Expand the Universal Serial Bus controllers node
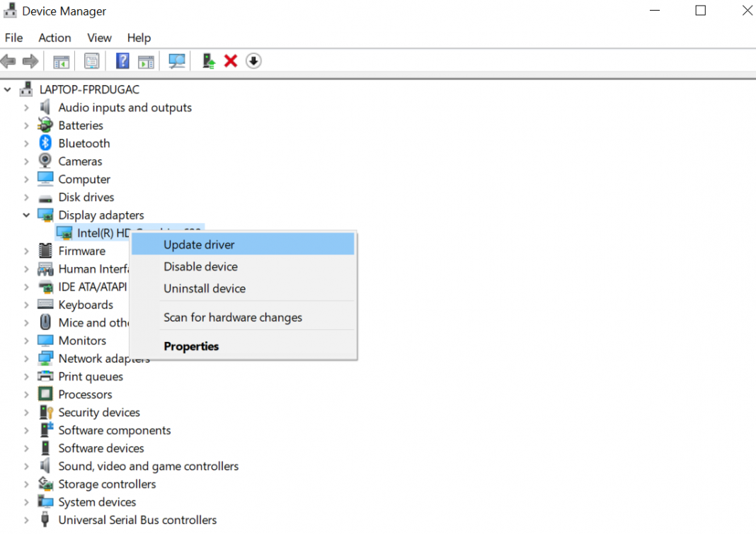The height and width of the screenshot is (534, 756). 26,520
